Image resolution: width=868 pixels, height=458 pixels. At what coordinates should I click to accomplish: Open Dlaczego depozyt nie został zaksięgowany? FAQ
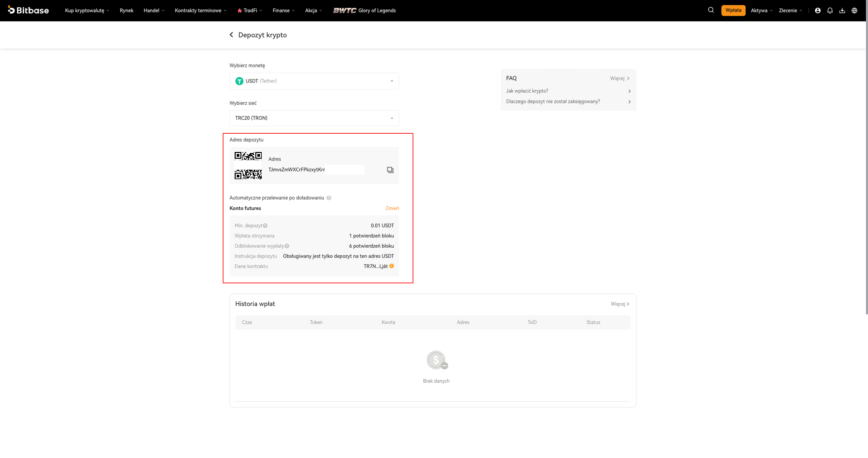(569, 101)
